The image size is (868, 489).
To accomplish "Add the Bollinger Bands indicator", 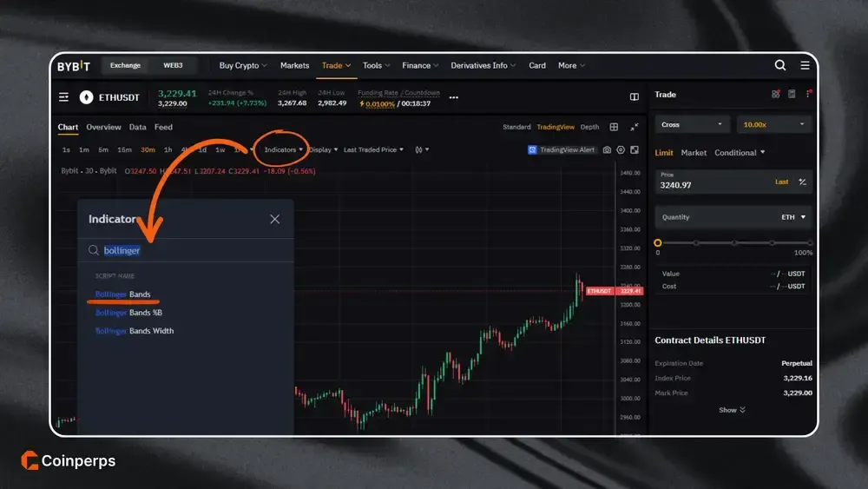I will click(x=123, y=294).
